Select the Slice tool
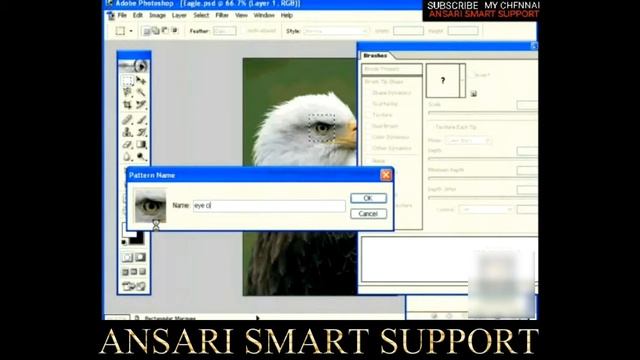 point(141,104)
